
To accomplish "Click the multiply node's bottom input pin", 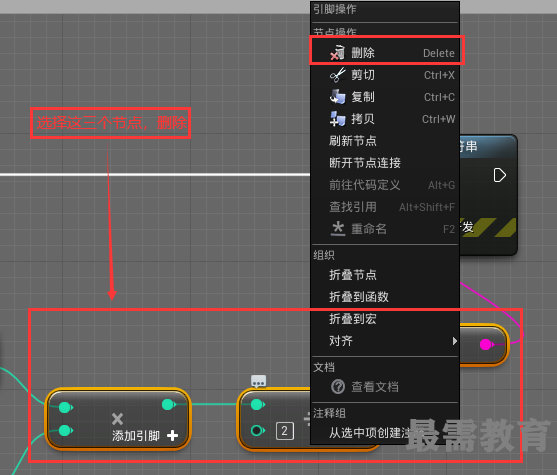I will point(65,431).
